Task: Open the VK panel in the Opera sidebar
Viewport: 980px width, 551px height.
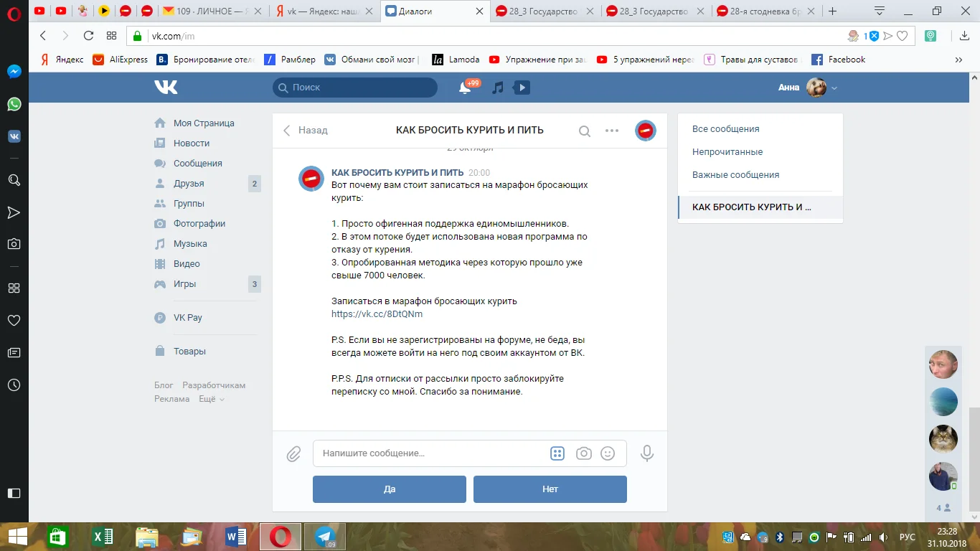Action: click(x=14, y=136)
